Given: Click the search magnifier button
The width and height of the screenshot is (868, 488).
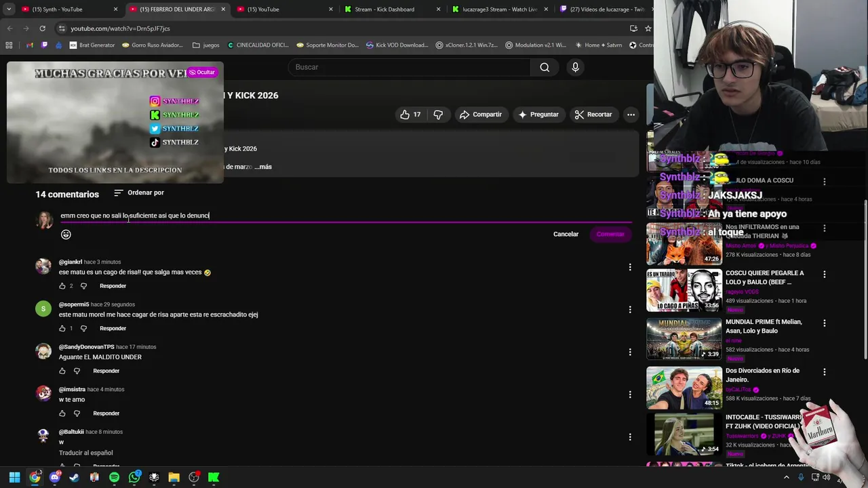Looking at the screenshot, I should [545, 67].
